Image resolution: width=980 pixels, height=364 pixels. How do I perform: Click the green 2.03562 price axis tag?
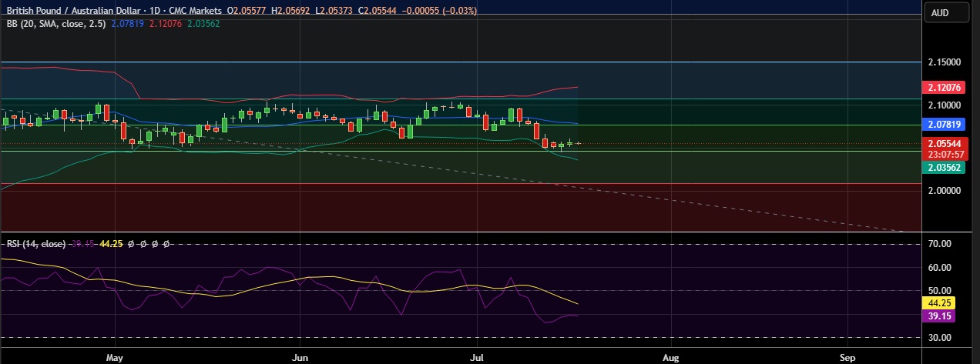coord(945,167)
